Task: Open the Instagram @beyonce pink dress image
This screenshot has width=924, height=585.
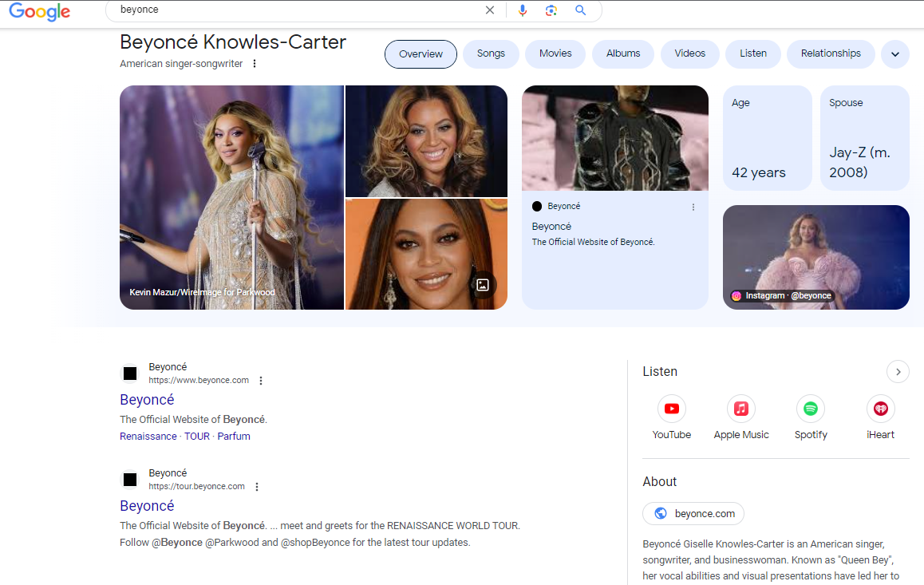Action: [x=816, y=257]
